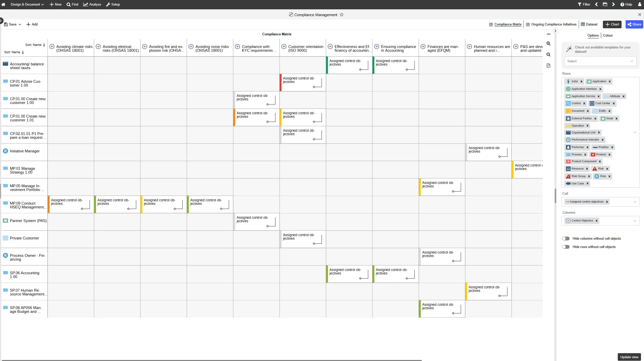The image size is (644, 361).
Task: Click the Update view button
Action: click(x=629, y=357)
